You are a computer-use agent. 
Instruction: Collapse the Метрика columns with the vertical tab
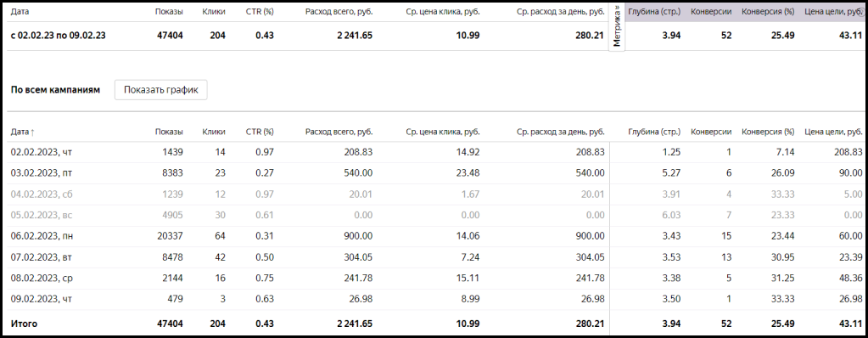[617, 27]
